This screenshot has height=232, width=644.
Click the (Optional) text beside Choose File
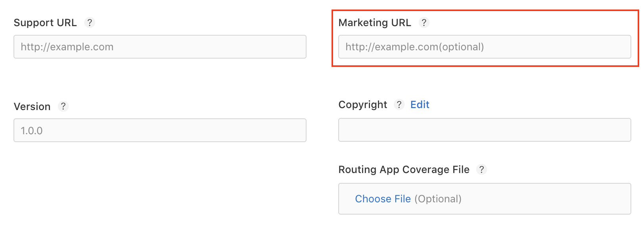point(438,199)
